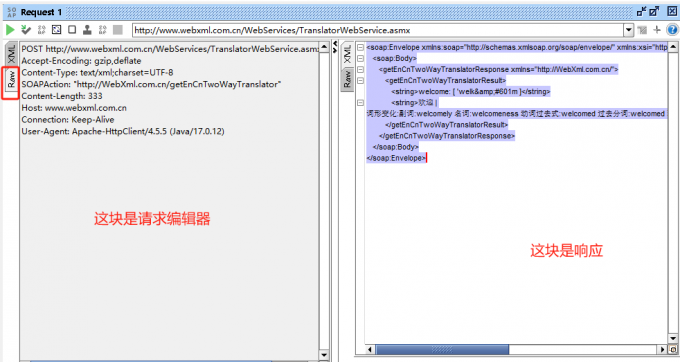Click the first SOAP recreate-request toolbar icon
This screenshot has width=680, height=362.
point(42,30)
